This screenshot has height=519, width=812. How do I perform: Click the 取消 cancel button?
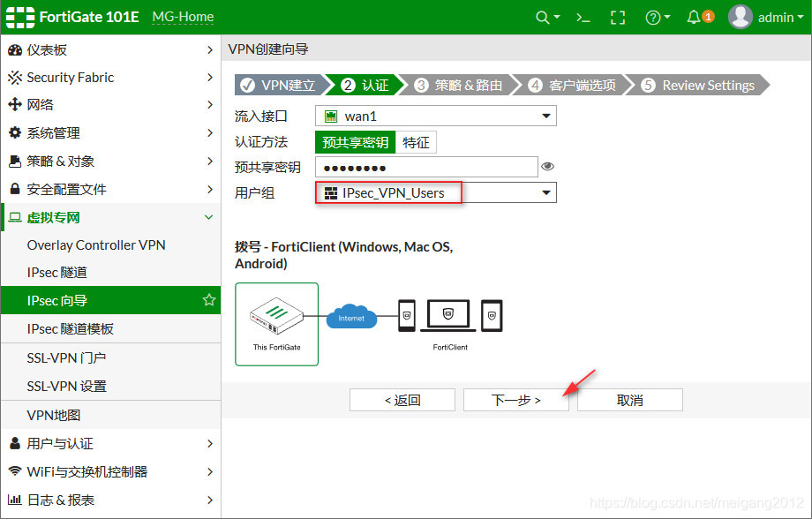(629, 400)
